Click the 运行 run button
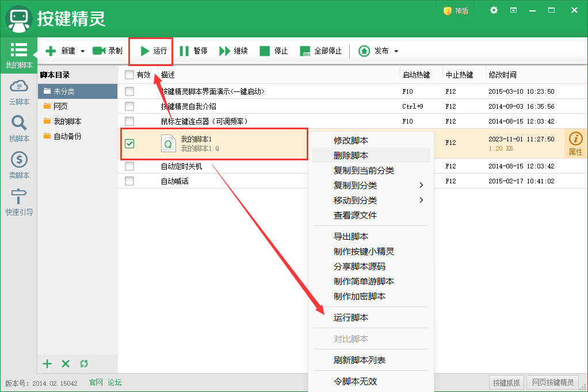This screenshot has width=588, height=392. tap(154, 51)
